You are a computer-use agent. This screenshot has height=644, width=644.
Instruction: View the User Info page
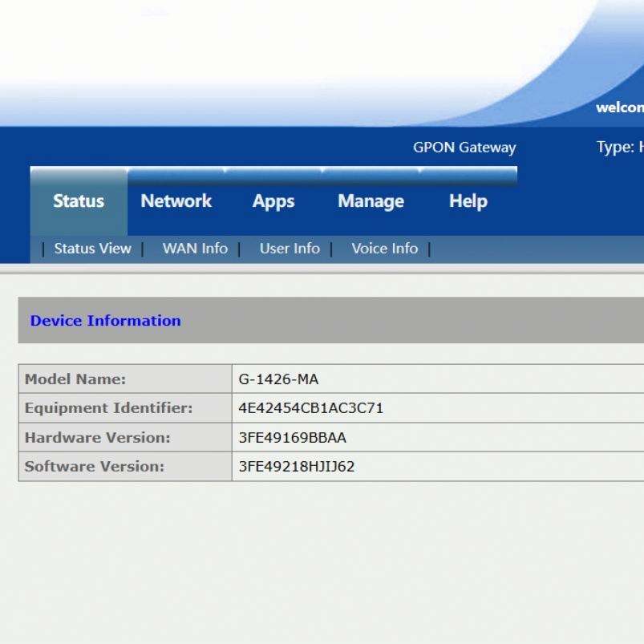pos(290,249)
